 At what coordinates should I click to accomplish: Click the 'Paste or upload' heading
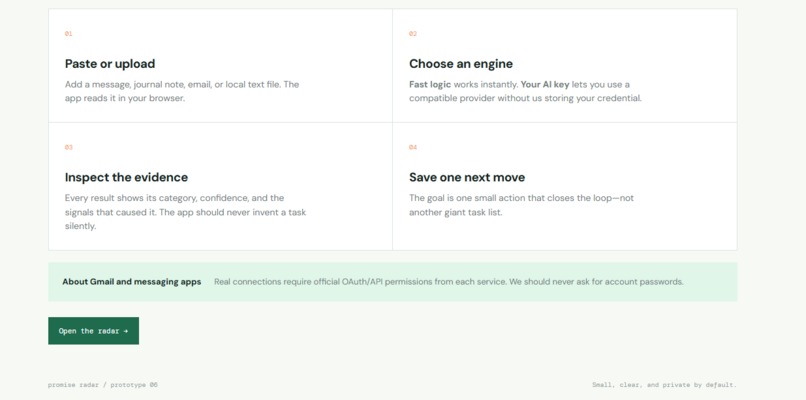click(110, 64)
